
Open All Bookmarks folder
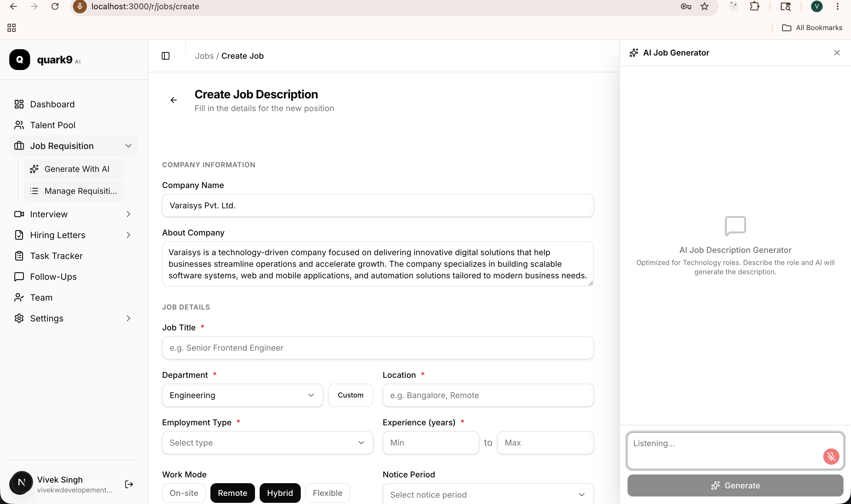[x=812, y=27]
